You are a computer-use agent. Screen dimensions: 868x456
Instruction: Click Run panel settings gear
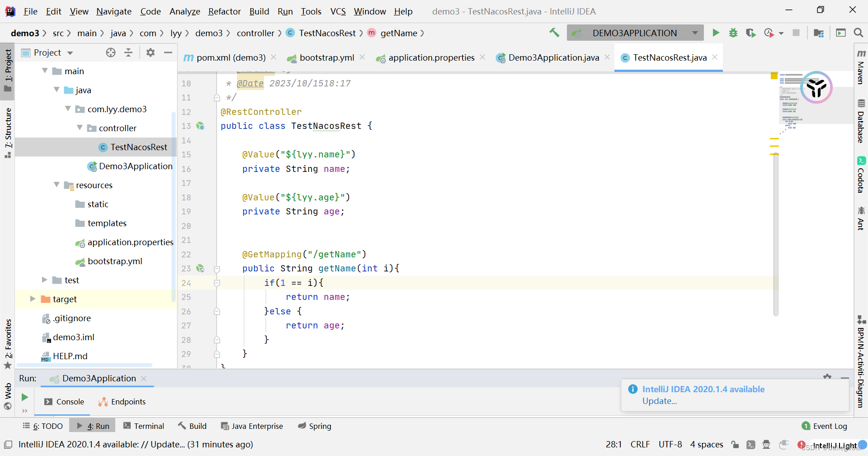[x=827, y=377]
